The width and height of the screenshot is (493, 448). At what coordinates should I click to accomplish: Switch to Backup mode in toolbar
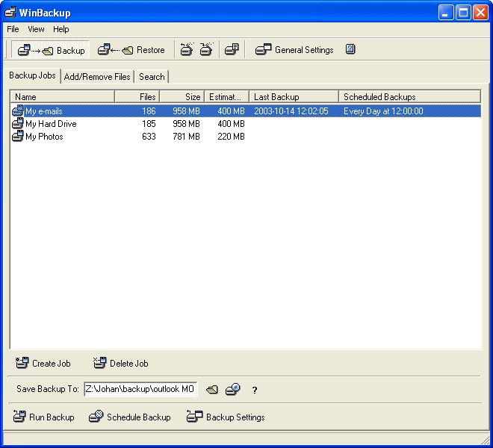(51, 50)
